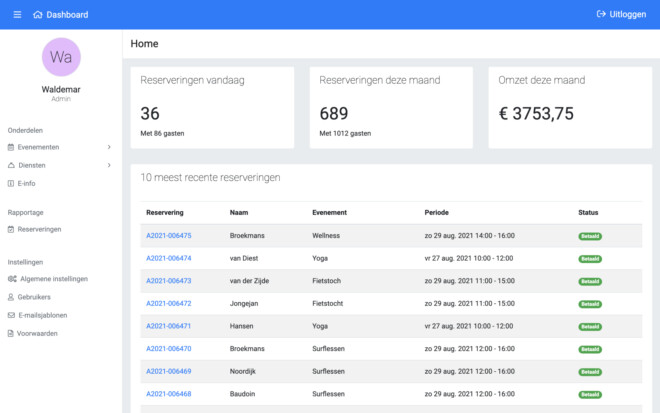Open the Voorwaarden settings page
The image size is (660, 413).
[38, 333]
